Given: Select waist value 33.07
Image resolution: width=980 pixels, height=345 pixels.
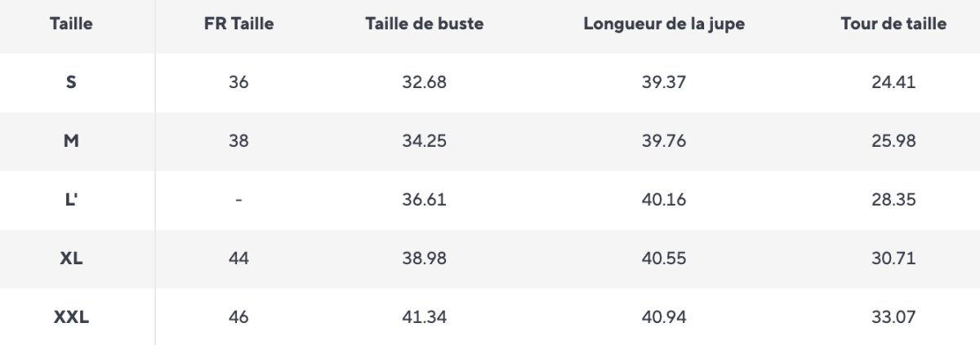Looking at the screenshot, I should [893, 317].
